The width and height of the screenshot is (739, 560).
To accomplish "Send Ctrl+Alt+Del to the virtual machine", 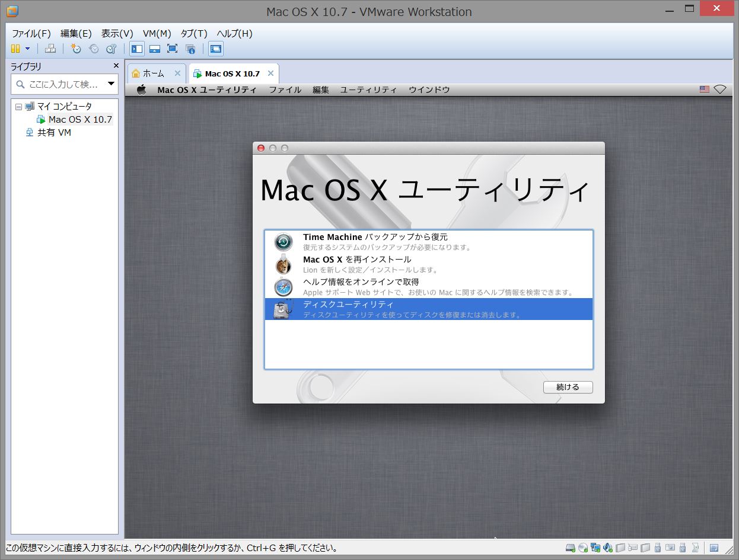I will 50,49.
